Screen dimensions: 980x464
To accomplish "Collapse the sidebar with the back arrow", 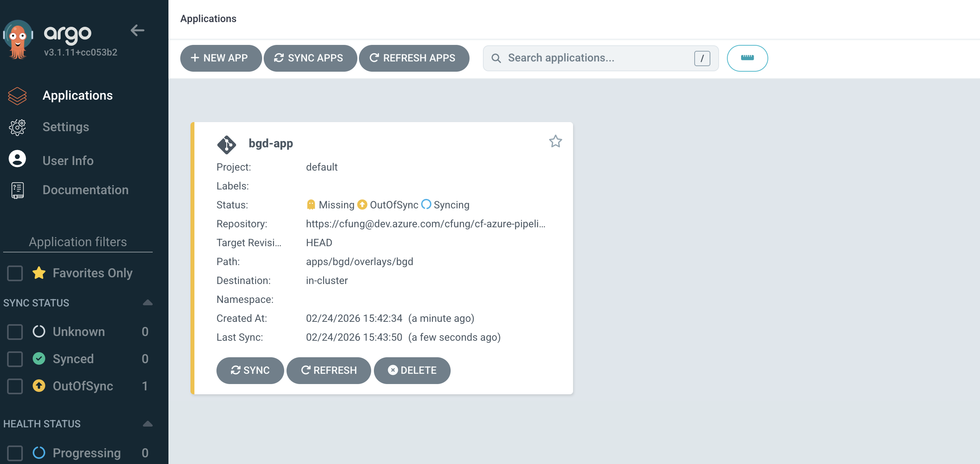I will (x=137, y=30).
